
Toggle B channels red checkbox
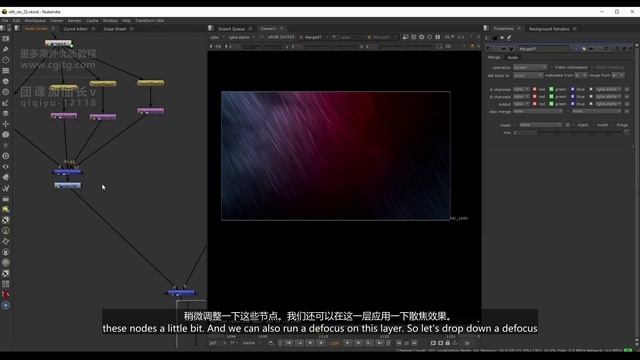(534, 96)
